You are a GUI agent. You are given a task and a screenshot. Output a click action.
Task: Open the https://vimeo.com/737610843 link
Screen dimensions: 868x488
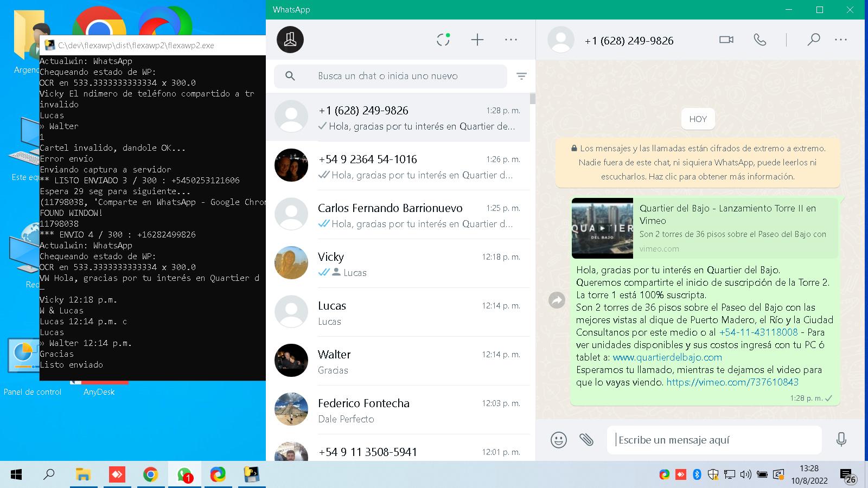(x=732, y=382)
